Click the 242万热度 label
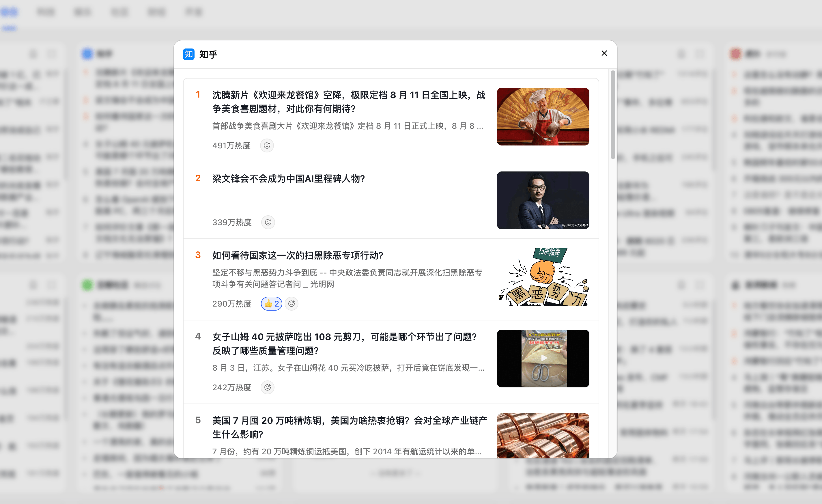This screenshot has height=504, width=822. pyautogui.click(x=231, y=387)
